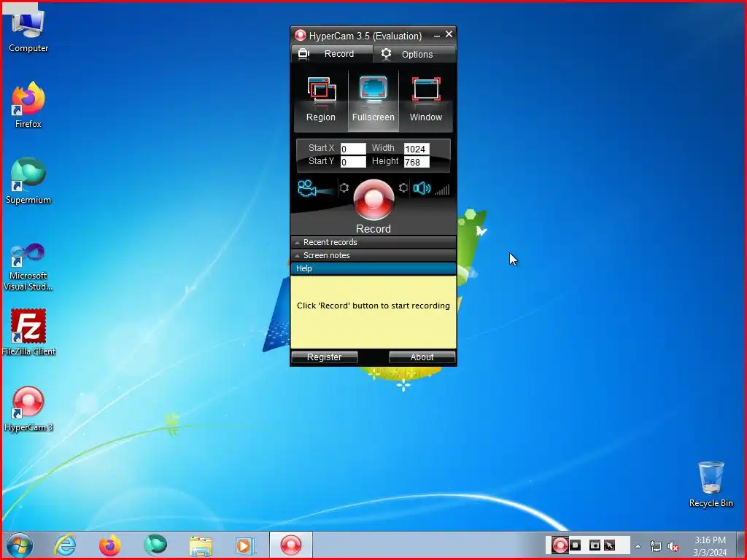Click the Show desktop strip
The width and height of the screenshot is (747, 560).
740,545
